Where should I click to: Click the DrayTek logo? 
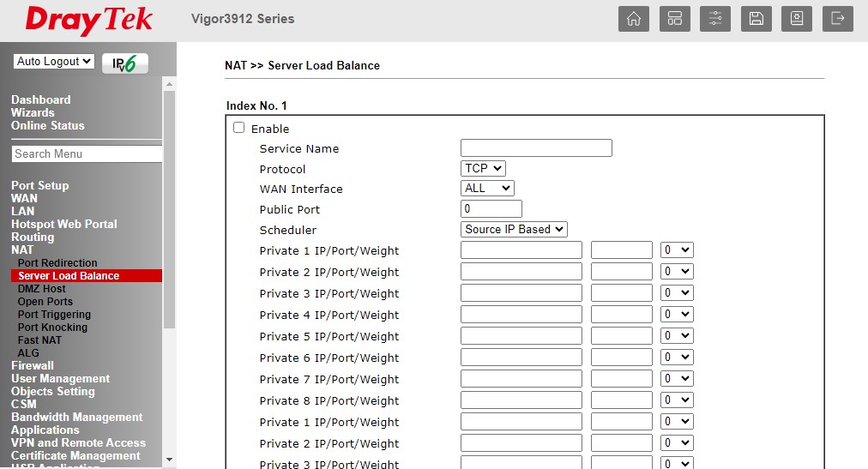tap(89, 21)
